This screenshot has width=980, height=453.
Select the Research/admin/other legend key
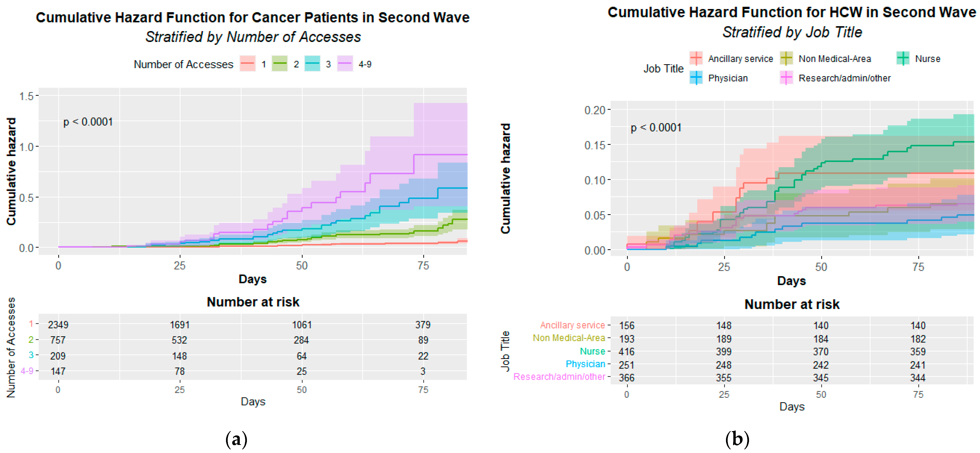click(786, 78)
